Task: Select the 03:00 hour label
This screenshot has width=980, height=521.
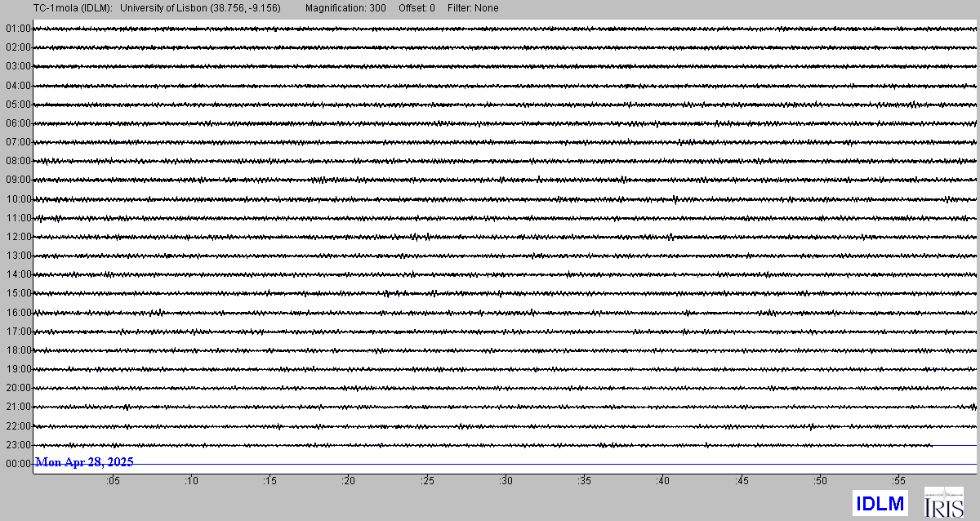Action: [18, 66]
